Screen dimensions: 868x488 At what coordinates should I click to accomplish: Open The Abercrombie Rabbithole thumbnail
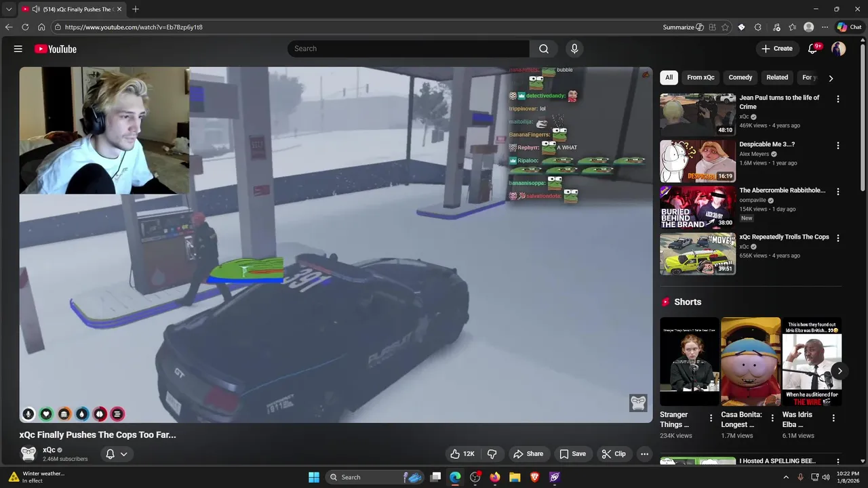pos(698,208)
